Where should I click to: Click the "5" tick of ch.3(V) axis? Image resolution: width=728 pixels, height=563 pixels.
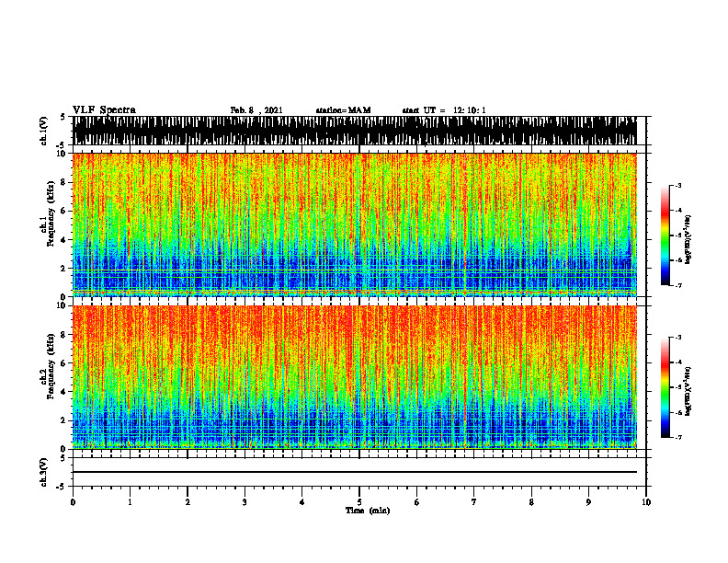[63, 458]
